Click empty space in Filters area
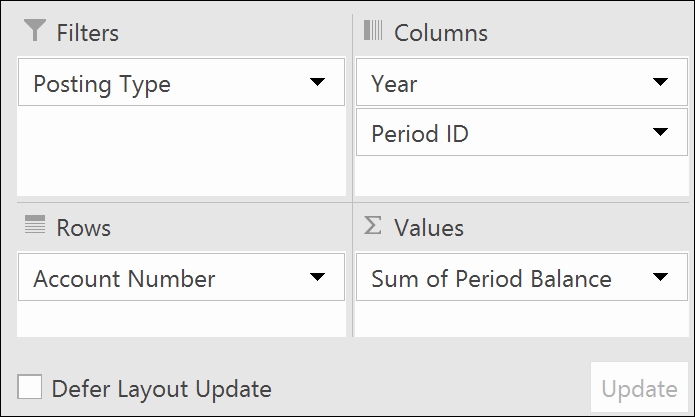This screenshot has width=695, height=417. click(x=181, y=151)
